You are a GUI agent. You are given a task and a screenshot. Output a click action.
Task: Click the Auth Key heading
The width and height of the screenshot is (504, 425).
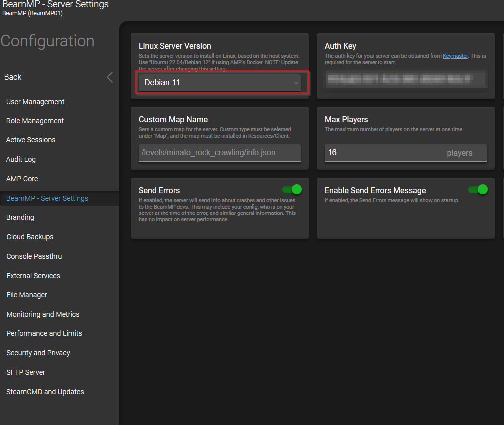(x=340, y=46)
